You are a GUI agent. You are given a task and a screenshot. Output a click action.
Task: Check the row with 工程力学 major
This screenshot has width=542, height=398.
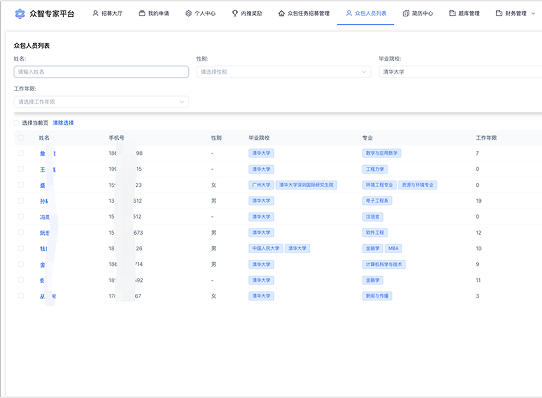tap(21, 169)
